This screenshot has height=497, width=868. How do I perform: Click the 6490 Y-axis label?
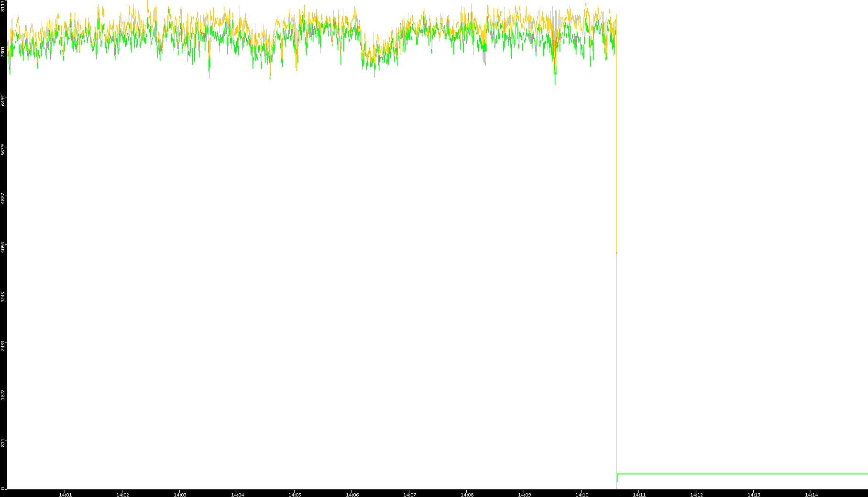coord(3,100)
